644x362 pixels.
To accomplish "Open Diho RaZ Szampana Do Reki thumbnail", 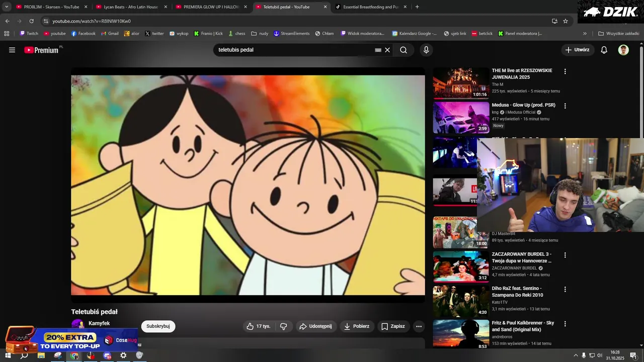I will coord(461,301).
